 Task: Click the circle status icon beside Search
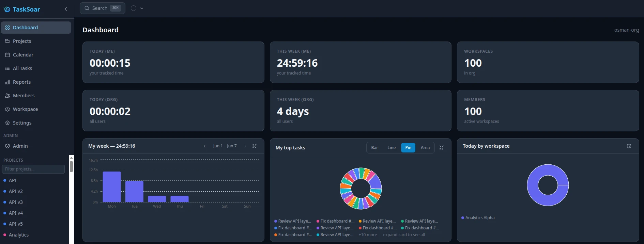134,8
